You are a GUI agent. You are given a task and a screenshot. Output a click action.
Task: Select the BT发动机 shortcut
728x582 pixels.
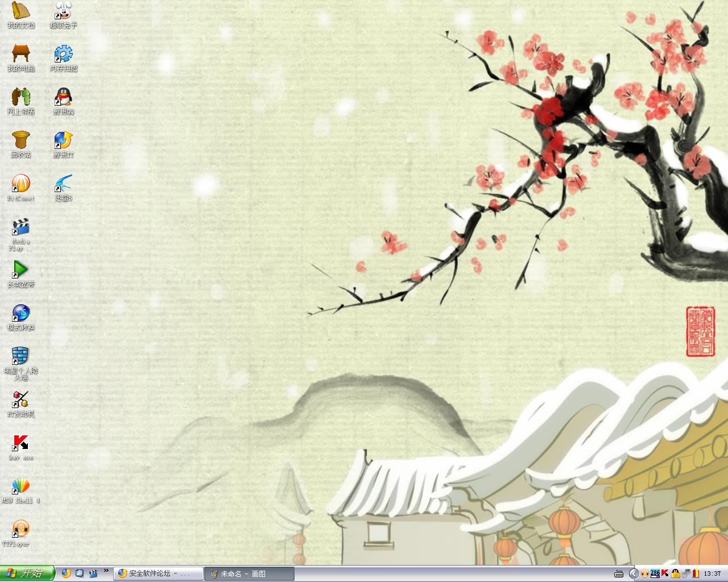click(21, 404)
